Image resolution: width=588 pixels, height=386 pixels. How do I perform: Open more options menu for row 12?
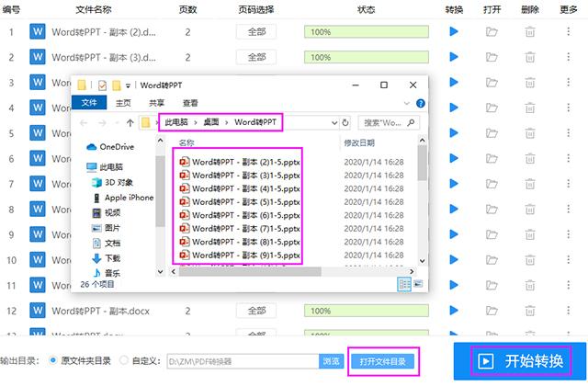(569, 311)
